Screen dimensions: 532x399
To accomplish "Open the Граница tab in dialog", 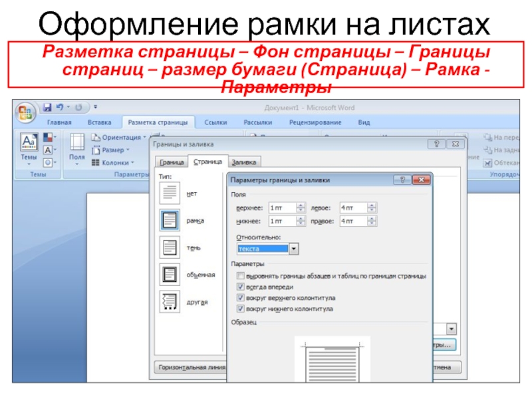I will (172, 162).
